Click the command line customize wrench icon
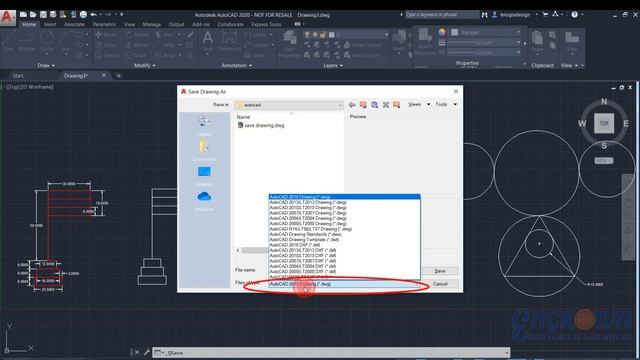This screenshot has height=360, width=640. [147, 352]
